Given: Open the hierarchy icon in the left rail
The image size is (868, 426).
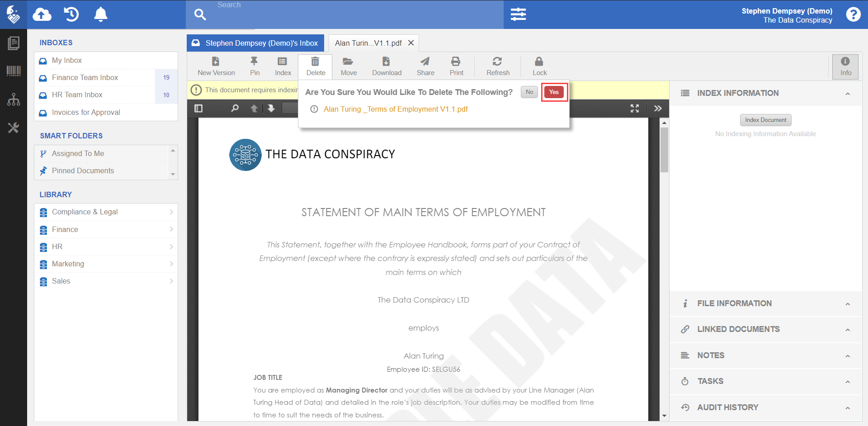Looking at the screenshot, I should click(x=14, y=99).
